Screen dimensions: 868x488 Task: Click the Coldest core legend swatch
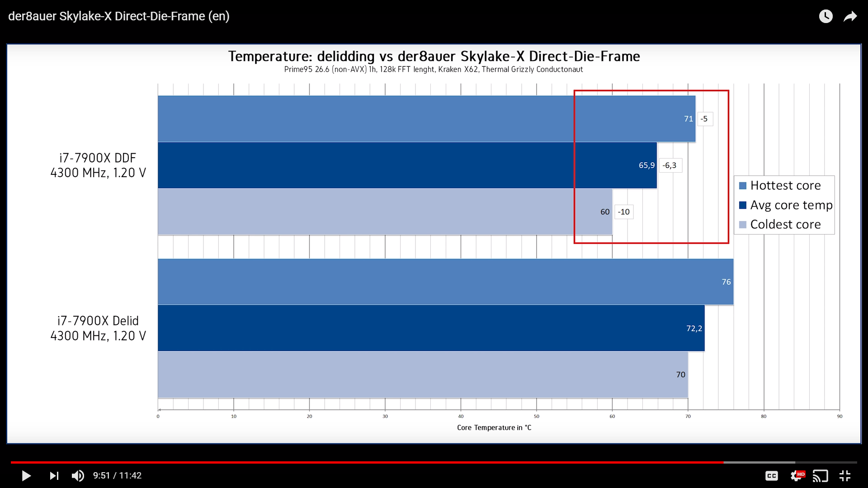point(743,225)
